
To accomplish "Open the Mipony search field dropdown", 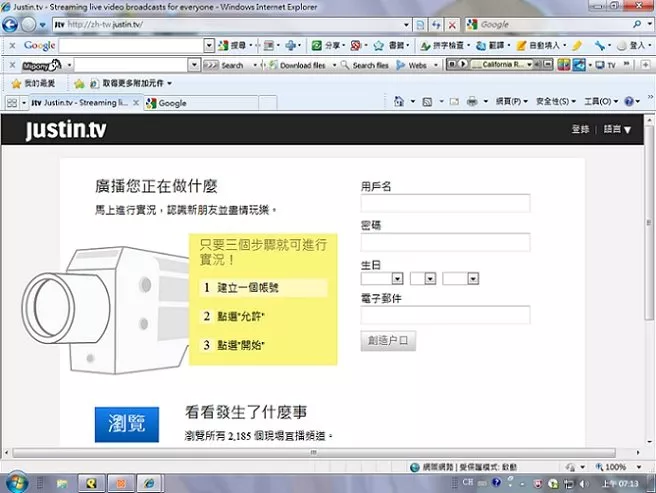I will point(194,65).
